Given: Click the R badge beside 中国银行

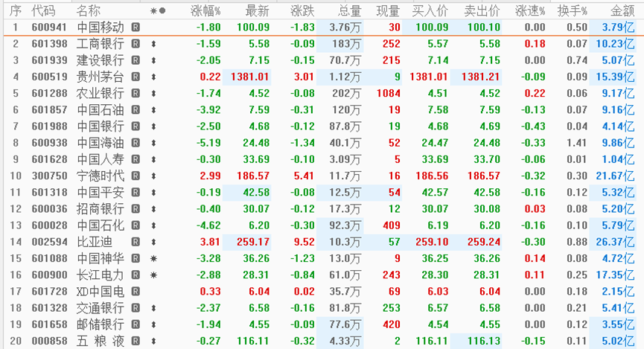Looking at the screenshot, I should (x=136, y=126).
